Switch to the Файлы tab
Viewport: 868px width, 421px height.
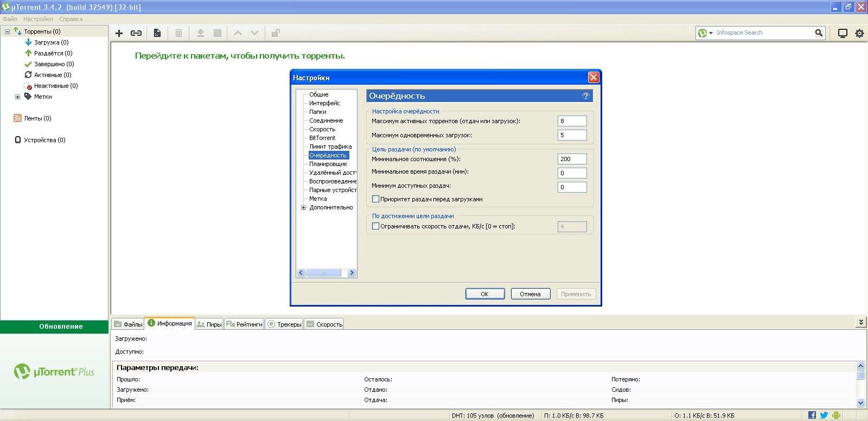click(x=128, y=324)
